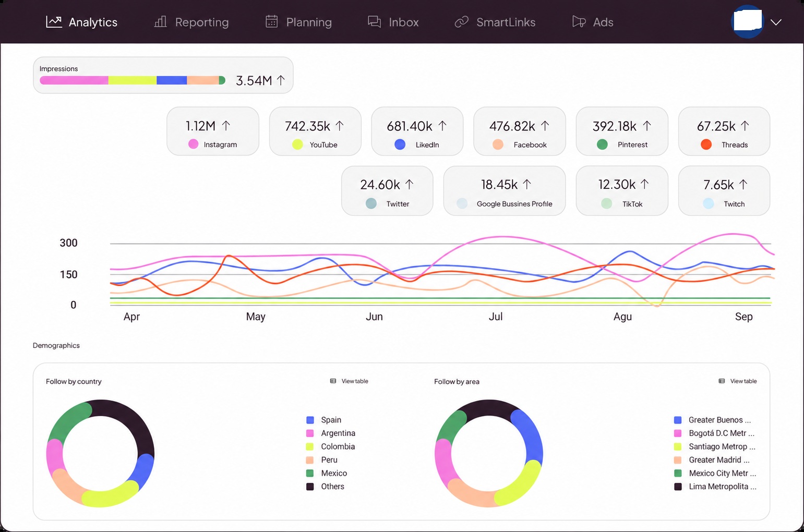Click the Others legend entry
Screen dimensions: 804x532
pos(326,487)
